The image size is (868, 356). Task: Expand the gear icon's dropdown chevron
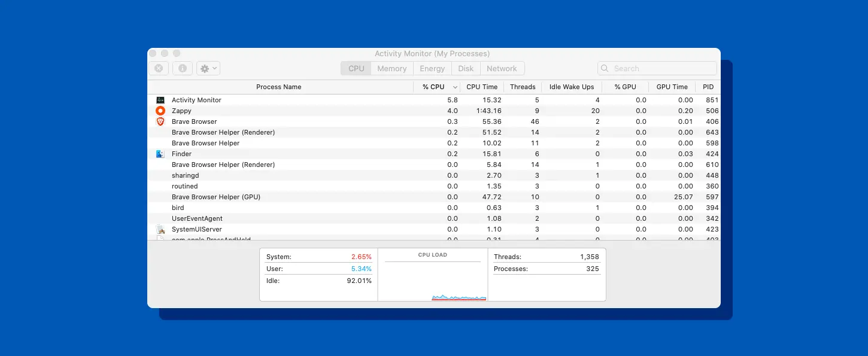214,68
